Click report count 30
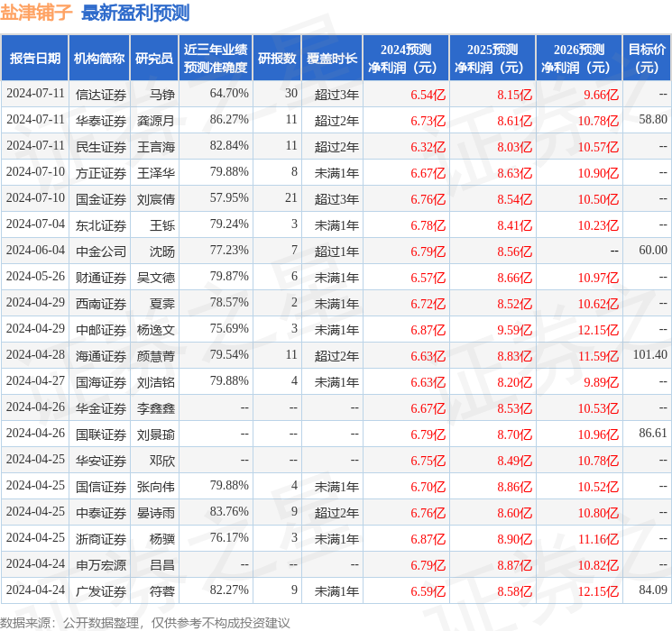 [x=291, y=93]
